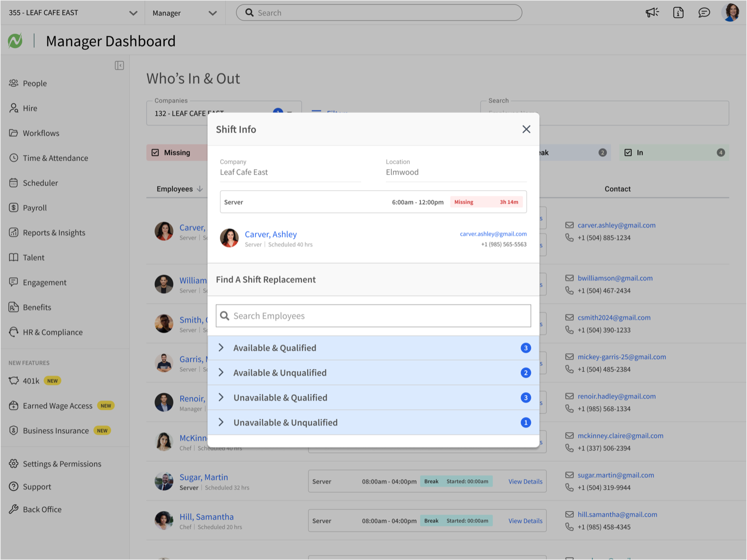Email bwilliamson@gmail.com

615,278
